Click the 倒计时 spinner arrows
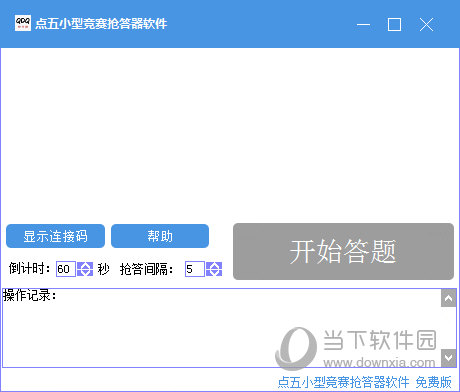Image resolution: width=460 pixels, height=392 pixels. (85, 269)
